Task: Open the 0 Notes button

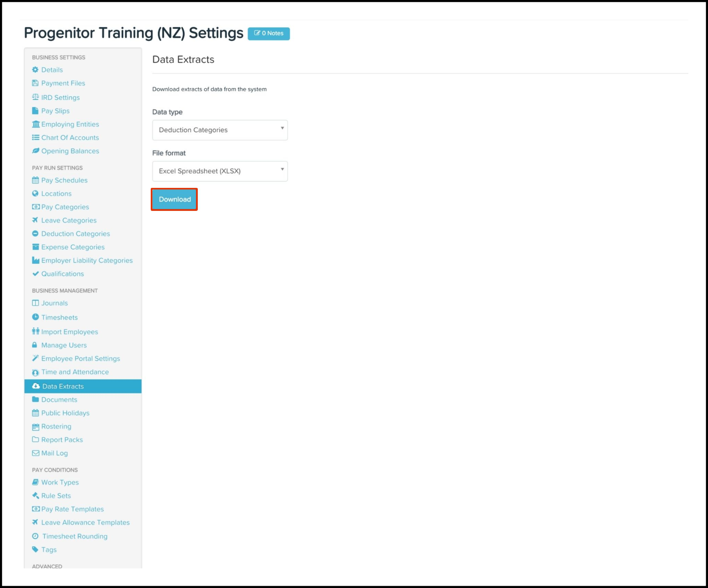Action: [269, 33]
